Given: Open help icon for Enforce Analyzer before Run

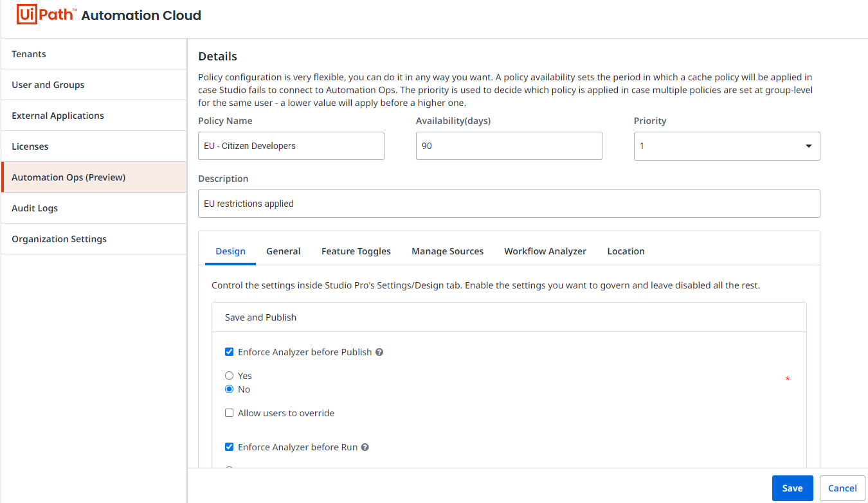Looking at the screenshot, I should pos(365,447).
